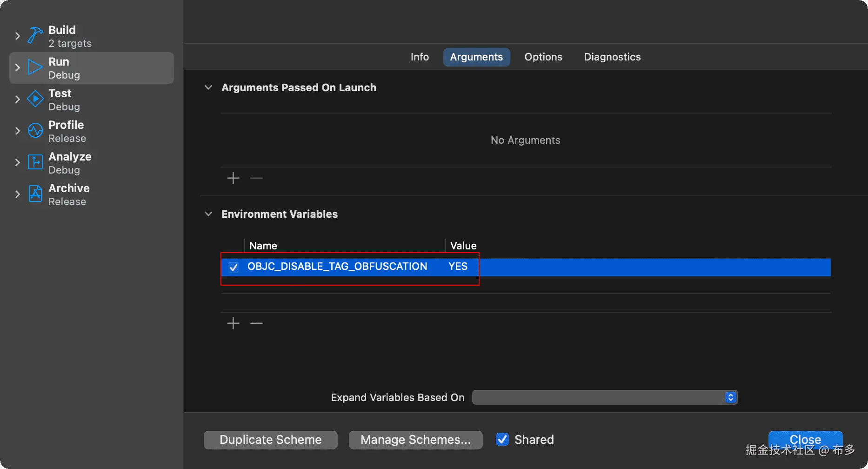This screenshot has width=868, height=469.
Task: Remove selected environment variable with minus
Action: (x=256, y=323)
